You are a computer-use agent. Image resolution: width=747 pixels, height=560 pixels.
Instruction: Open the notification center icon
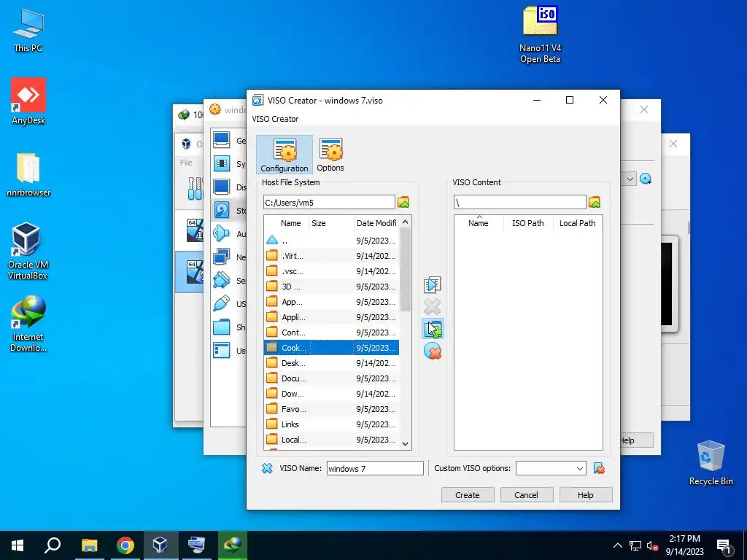click(x=724, y=545)
